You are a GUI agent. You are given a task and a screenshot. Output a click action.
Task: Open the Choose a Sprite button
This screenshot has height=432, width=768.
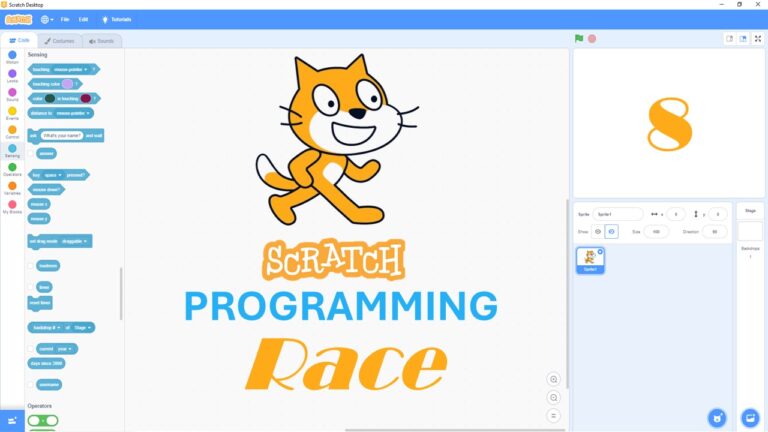pyautogui.click(x=717, y=418)
